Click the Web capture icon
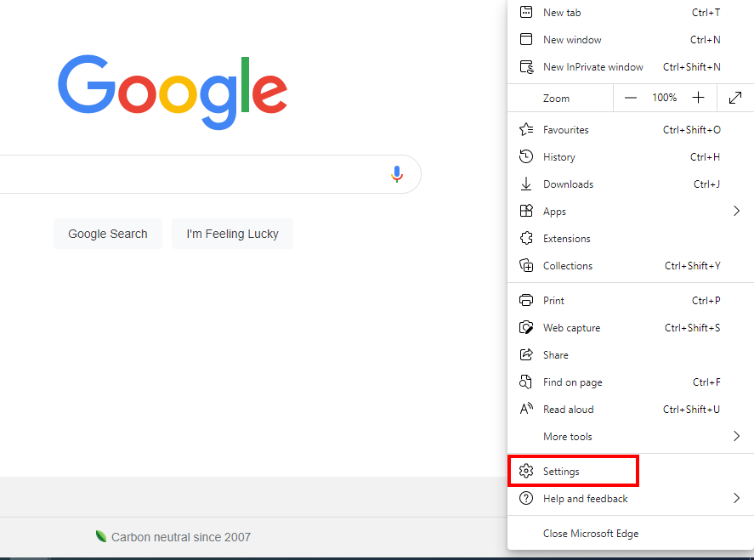Viewport: 754px width, 560px height. (x=526, y=327)
